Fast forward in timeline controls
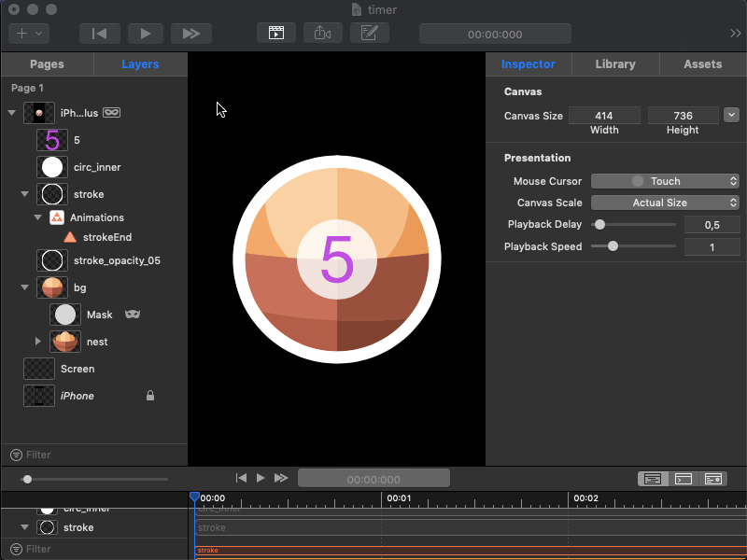Image resolution: width=747 pixels, height=560 pixels. point(281,478)
